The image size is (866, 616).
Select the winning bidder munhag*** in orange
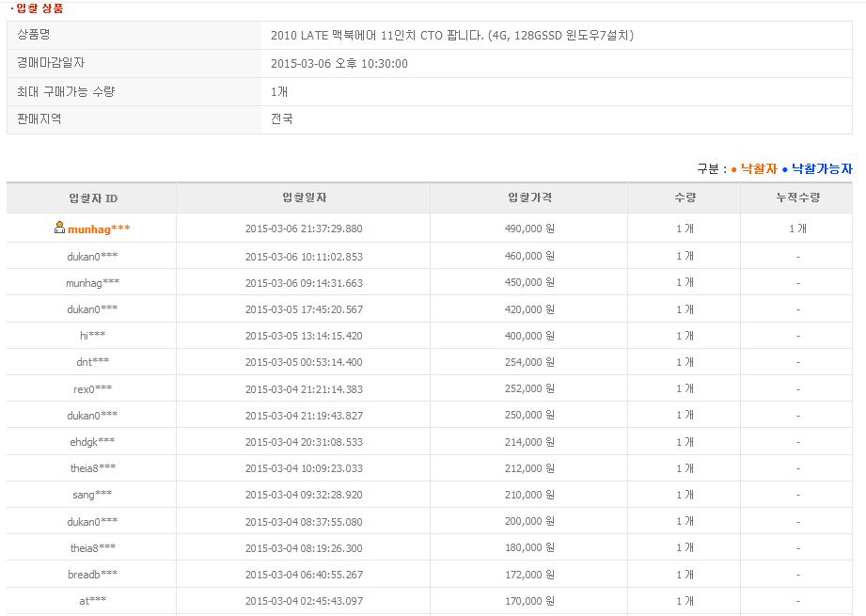(99, 229)
